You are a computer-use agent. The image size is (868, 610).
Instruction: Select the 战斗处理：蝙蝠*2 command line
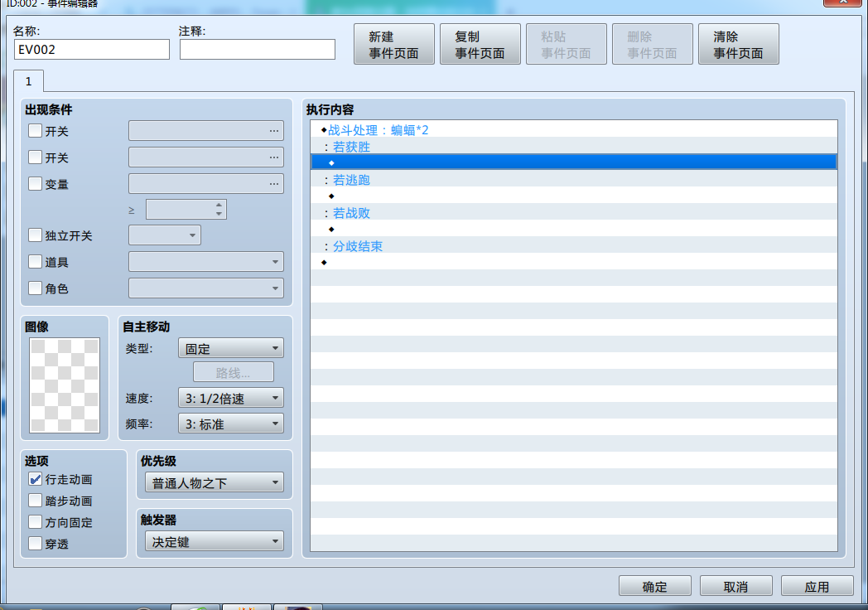pos(574,129)
